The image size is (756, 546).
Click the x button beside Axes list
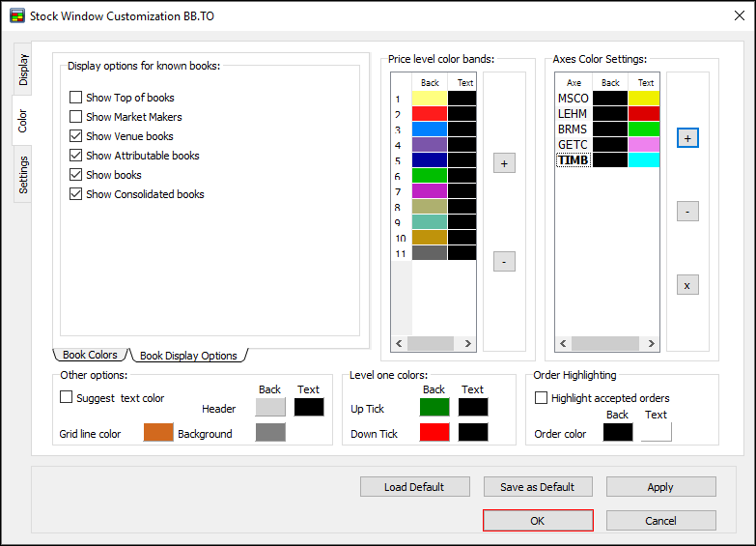point(687,285)
